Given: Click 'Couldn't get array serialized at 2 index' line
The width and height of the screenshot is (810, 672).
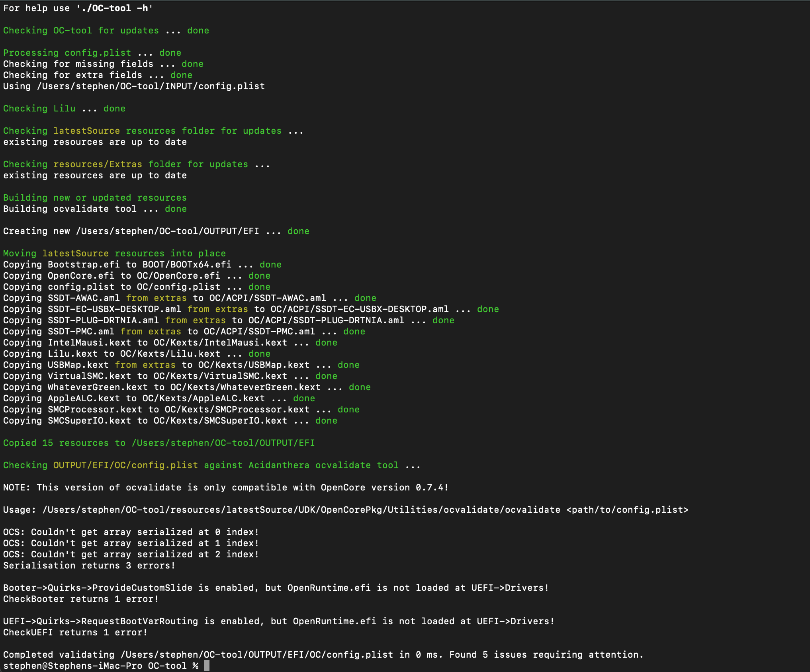Looking at the screenshot, I should (131, 554).
